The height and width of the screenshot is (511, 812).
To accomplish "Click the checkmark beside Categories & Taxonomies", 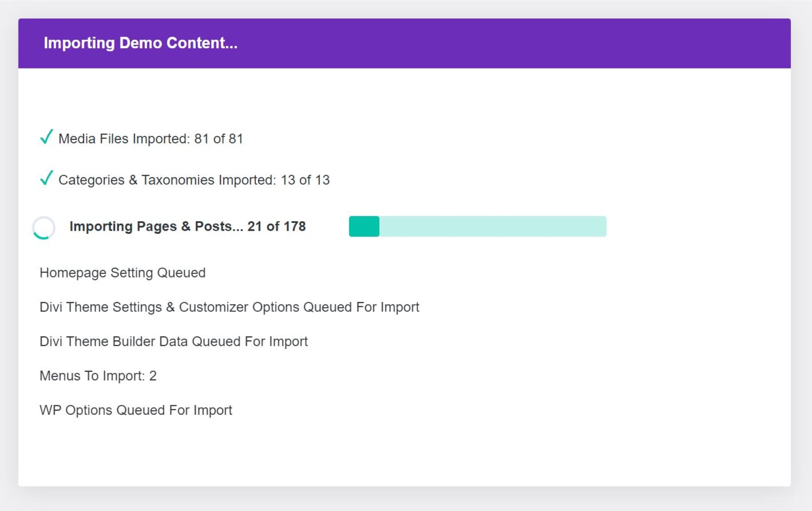I will tap(46, 178).
